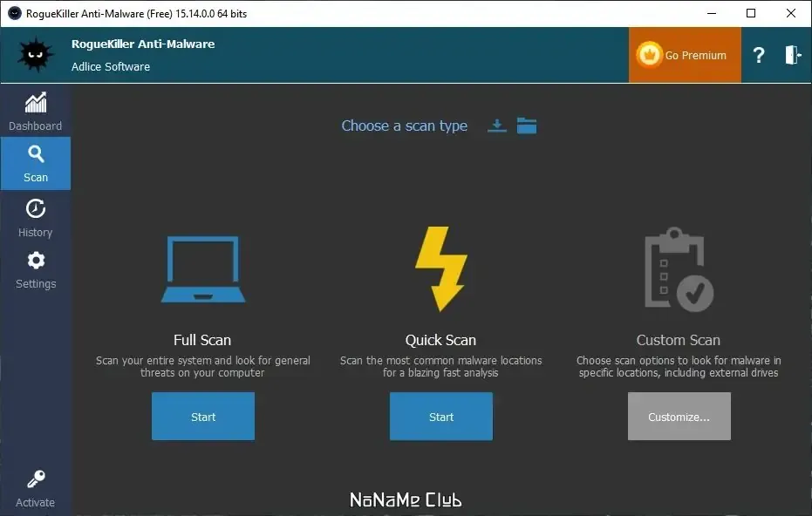
Task: Click the RogueKiller spiky mascot logo
Action: 35,54
